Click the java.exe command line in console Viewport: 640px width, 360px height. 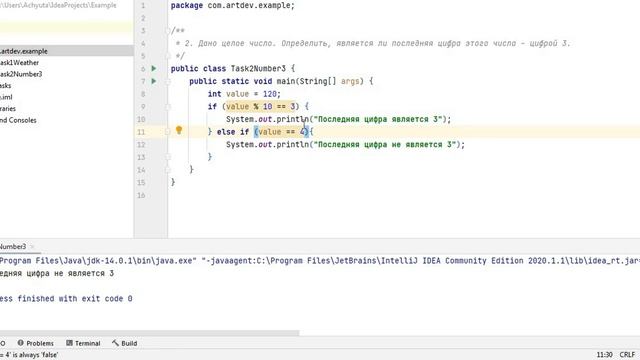coord(320,260)
